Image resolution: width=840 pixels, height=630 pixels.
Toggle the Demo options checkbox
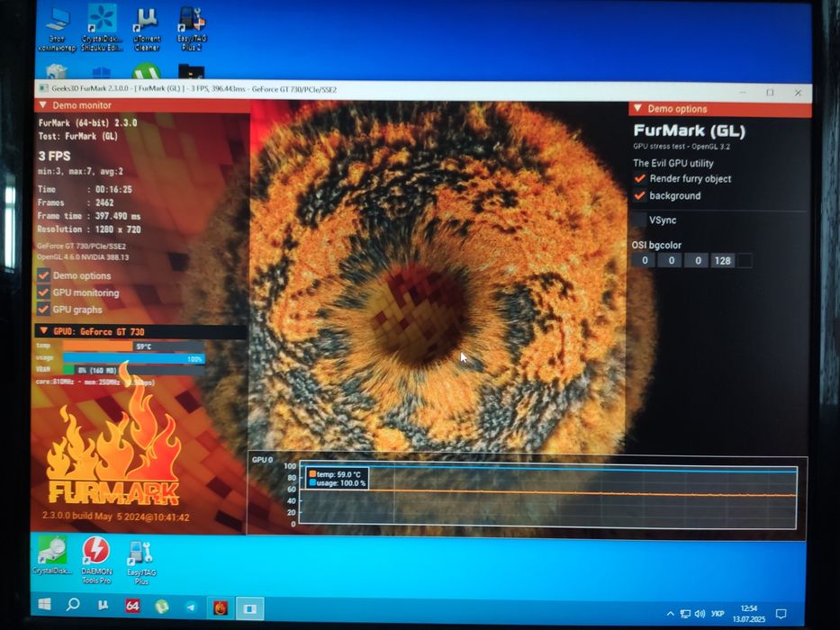tap(43, 275)
